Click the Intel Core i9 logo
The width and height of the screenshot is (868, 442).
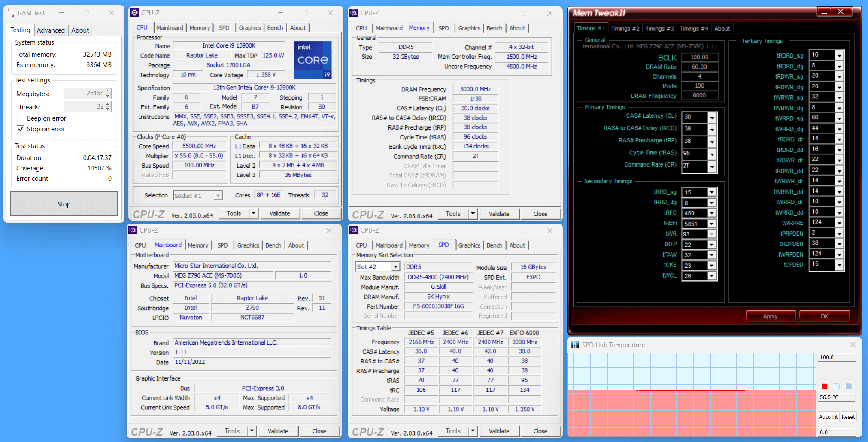[313, 60]
